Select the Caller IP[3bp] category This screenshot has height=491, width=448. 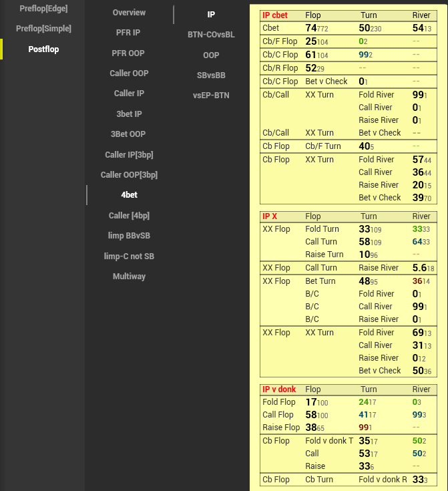(129, 155)
